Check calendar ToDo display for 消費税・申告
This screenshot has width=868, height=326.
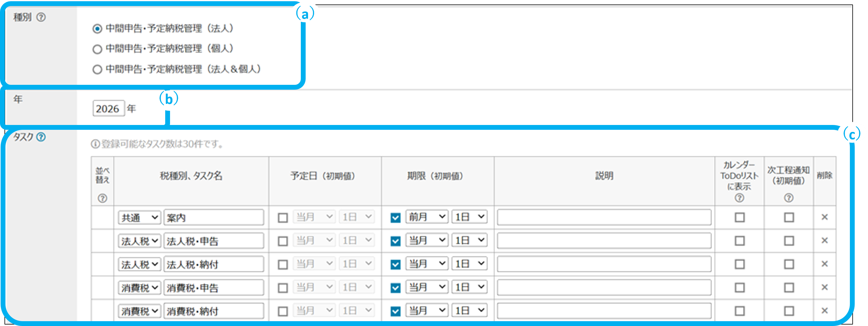coord(740,288)
